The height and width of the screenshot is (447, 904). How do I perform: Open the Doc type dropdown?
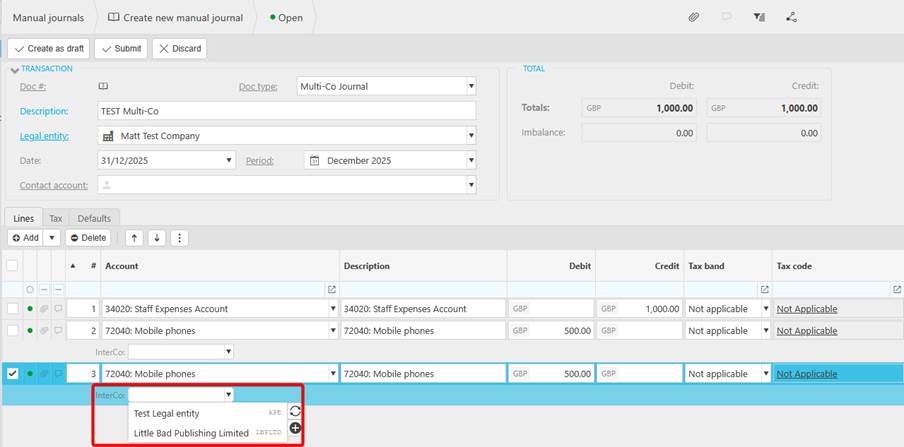pyautogui.click(x=471, y=87)
